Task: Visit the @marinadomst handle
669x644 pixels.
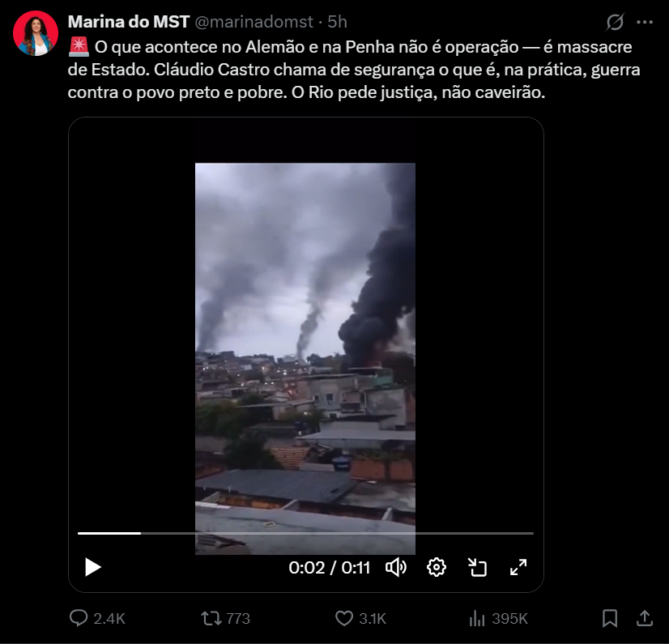Action: point(254,22)
